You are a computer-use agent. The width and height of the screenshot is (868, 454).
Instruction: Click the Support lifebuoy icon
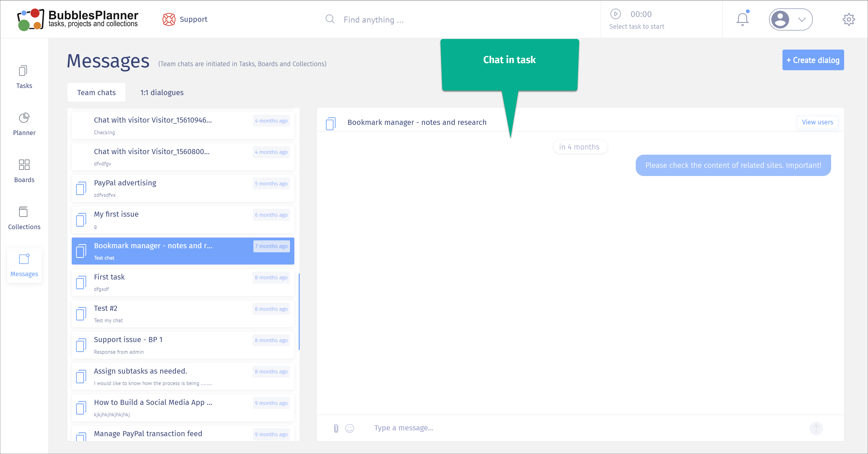pos(169,19)
